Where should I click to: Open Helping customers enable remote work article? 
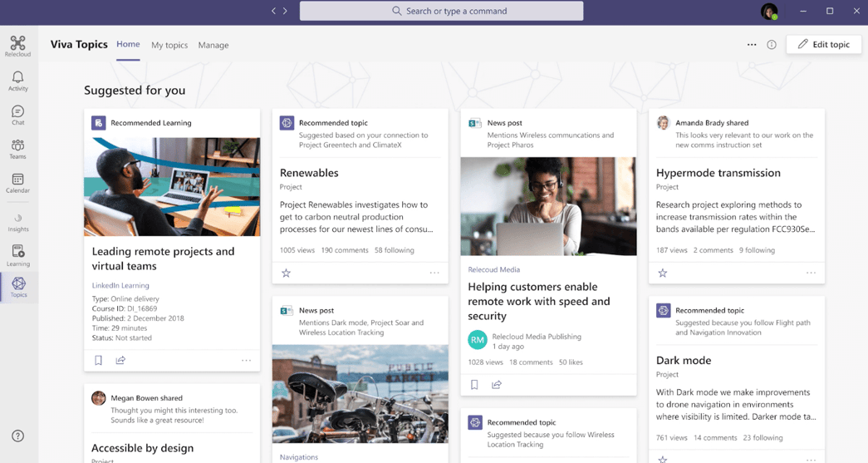click(x=538, y=301)
